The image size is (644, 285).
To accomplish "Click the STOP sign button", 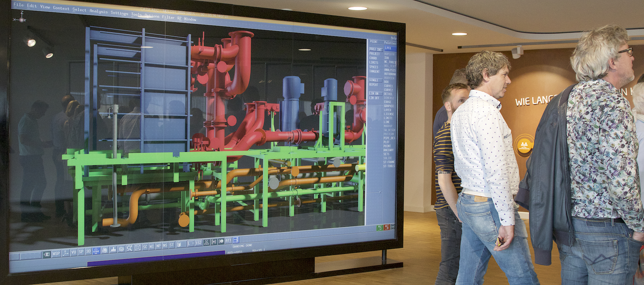I will coord(393,227).
